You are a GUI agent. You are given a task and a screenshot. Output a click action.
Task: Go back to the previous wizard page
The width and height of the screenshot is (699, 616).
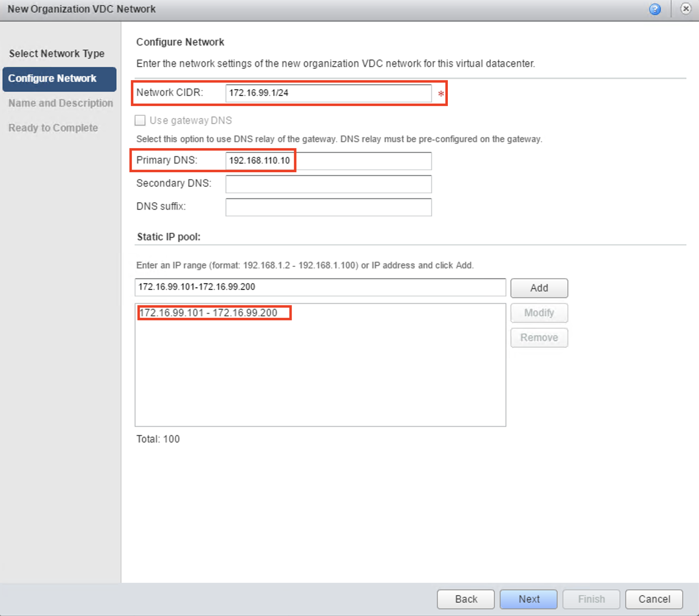(x=466, y=599)
